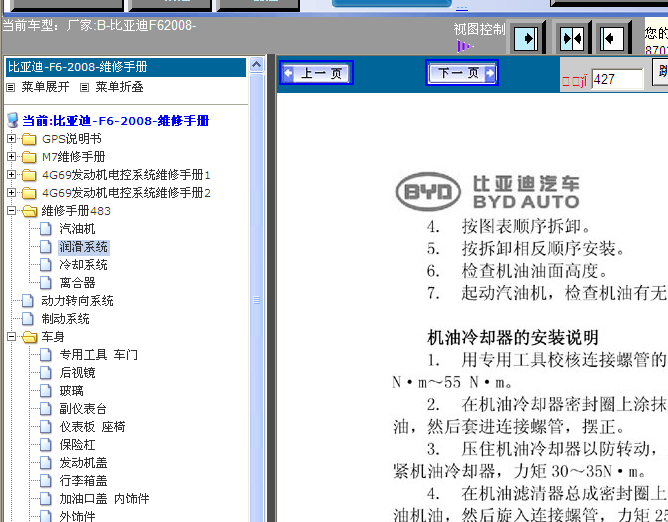Click the document icon beside 制动系统
Screen dimensions: 668x522
28,319
